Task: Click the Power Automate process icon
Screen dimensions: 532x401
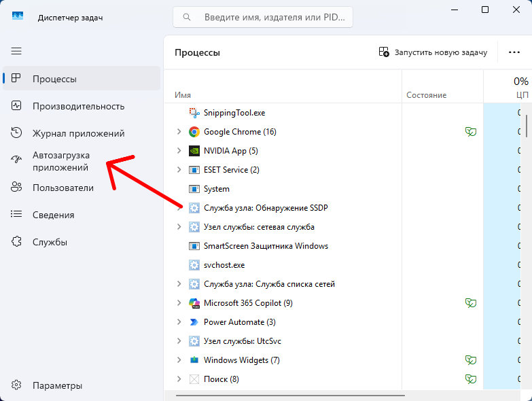Action: (x=194, y=322)
